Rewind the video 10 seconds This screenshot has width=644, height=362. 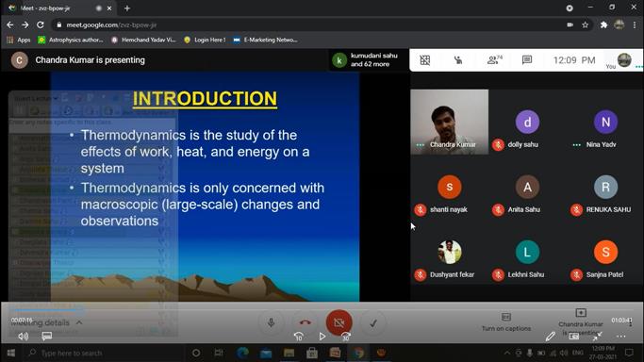coord(299,337)
